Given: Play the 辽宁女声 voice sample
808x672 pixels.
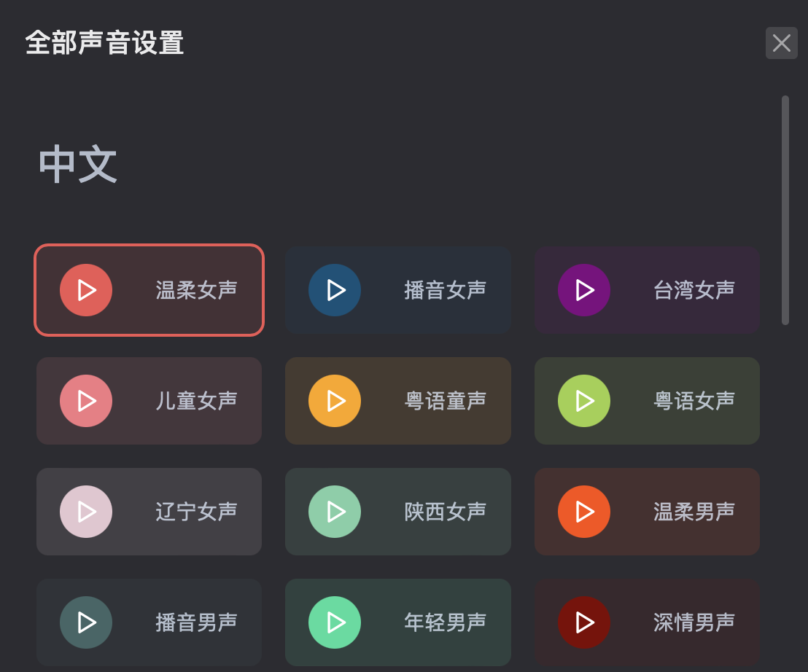Looking at the screenshot, I should tap(86, 512).
